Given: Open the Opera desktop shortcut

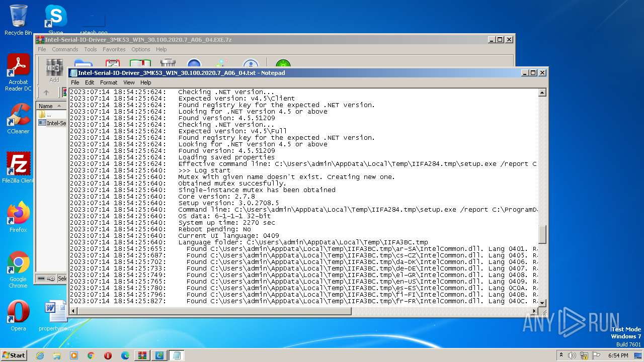Looking at the screenshot, I should click(x=18, y=316).
